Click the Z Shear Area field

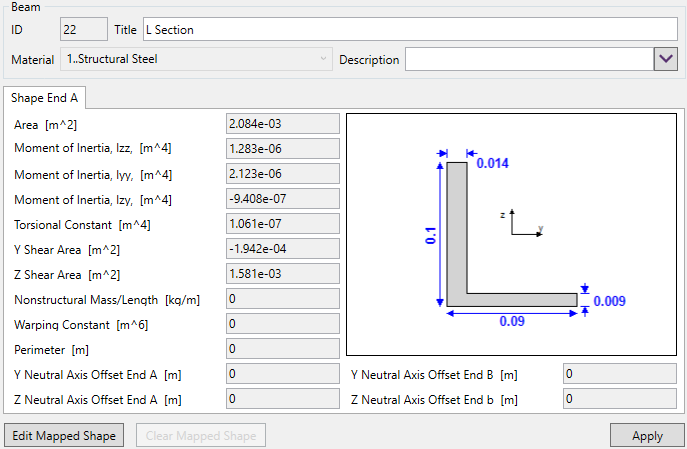(282, 274)
